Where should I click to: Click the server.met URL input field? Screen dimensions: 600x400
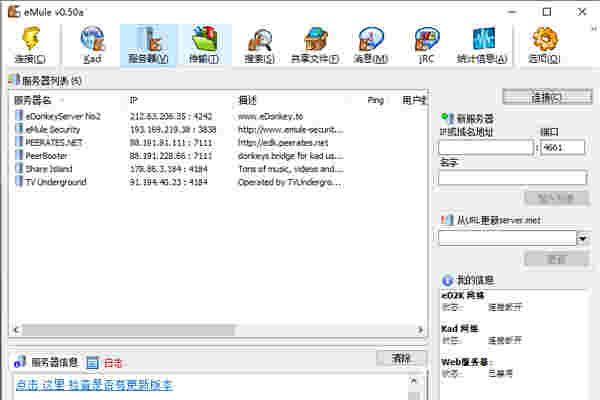click(507, 238)
